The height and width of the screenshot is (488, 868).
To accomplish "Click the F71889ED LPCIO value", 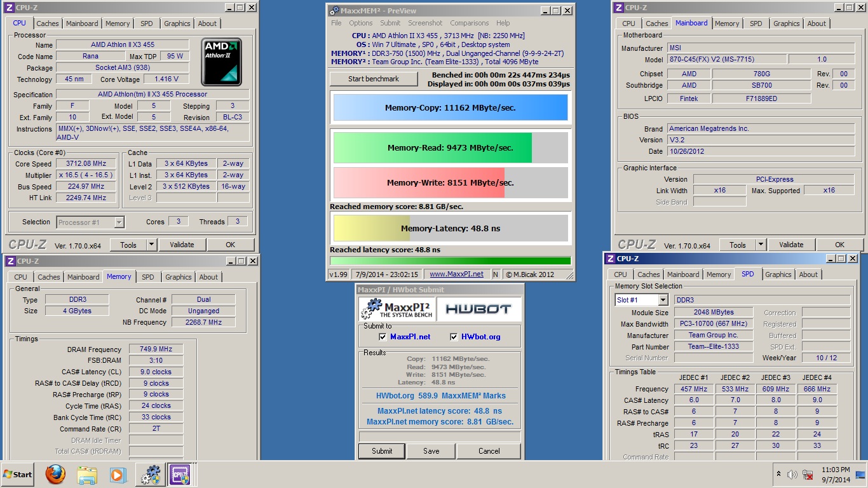I will [761, 98].
